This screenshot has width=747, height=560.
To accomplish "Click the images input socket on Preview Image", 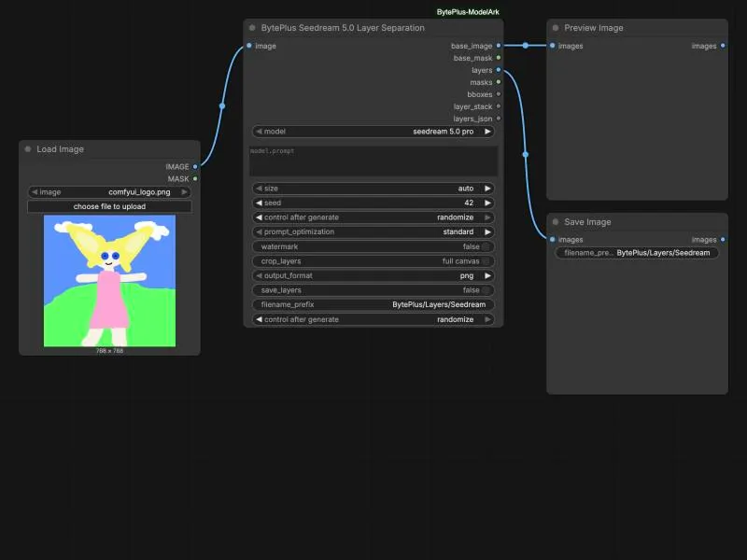I will [552, 46].
